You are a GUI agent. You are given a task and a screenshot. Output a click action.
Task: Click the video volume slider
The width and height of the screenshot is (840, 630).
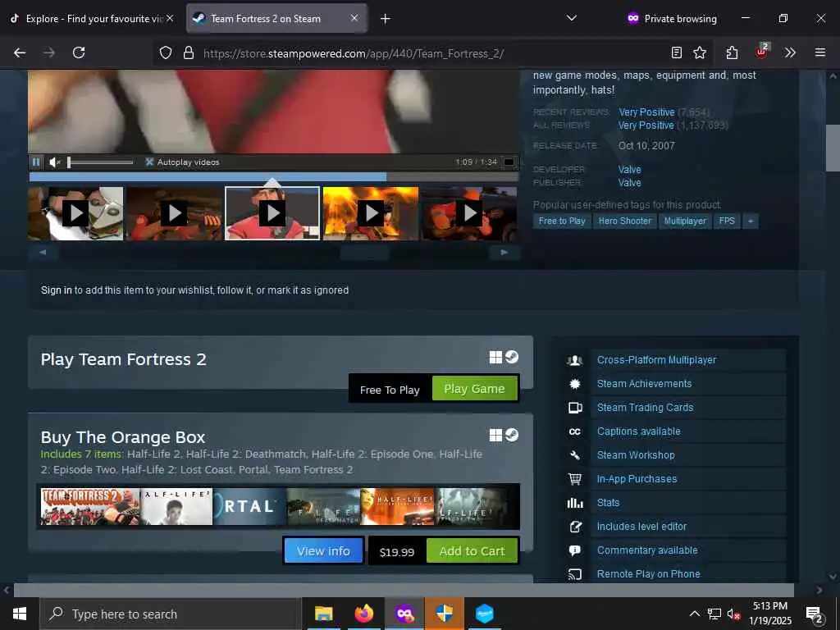point(101,162)
